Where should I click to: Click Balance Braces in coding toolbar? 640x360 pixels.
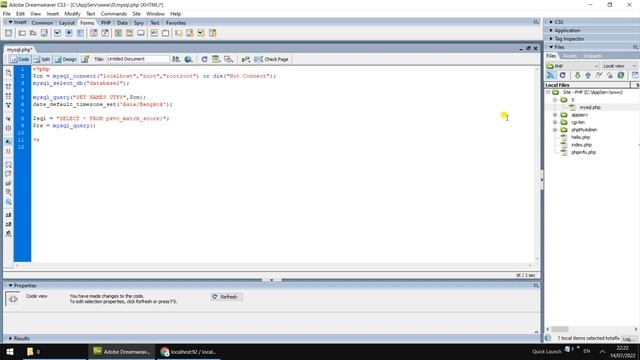(x=8, y=128)
